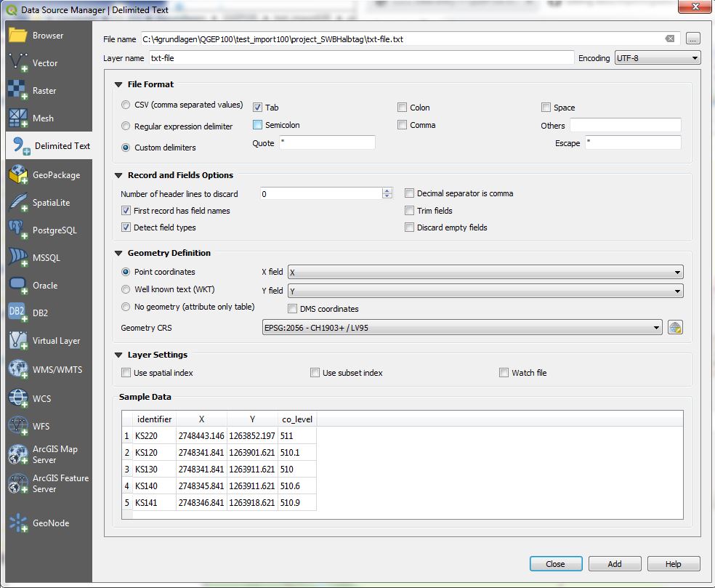Enable Use spatial index checkbox
715x588 pixels.
pos(126,373)
